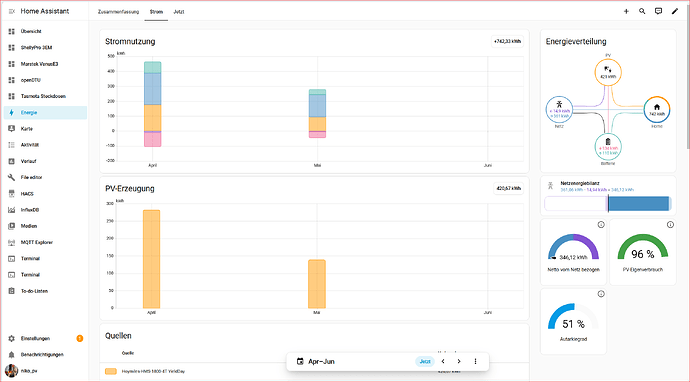Viewport: 690px width, 382px height.
Task: Open the niko_pv user profile
Action: pyautogui.click(x=45, y=371)
